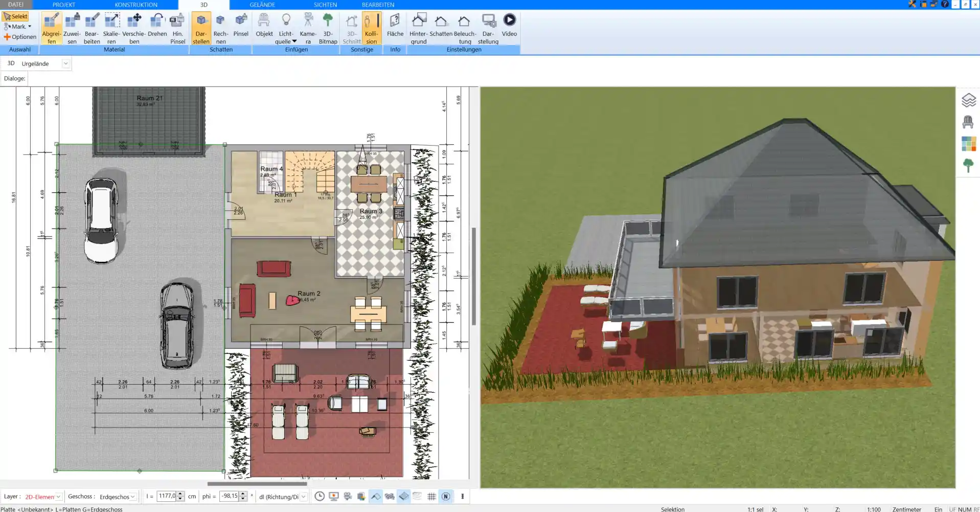Choose the Zuweisen material tool
The height and width of the screenshot is (512, 980).
[72, 29]
